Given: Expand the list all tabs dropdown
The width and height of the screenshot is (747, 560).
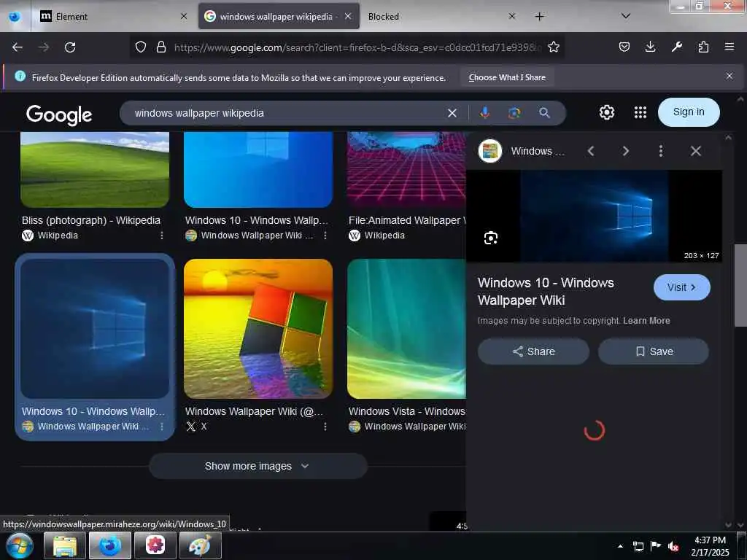Looking at the screenshot, I should coord(626,16).
